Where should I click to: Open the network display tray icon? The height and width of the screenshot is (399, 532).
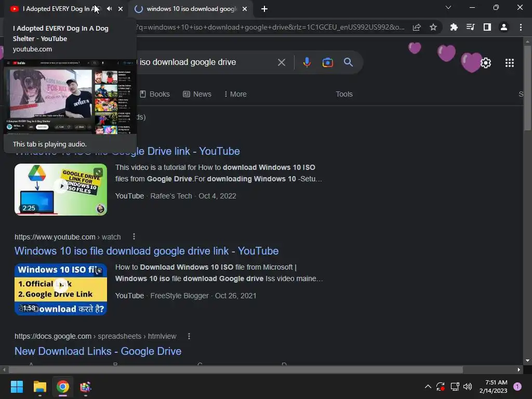point(455,387)
